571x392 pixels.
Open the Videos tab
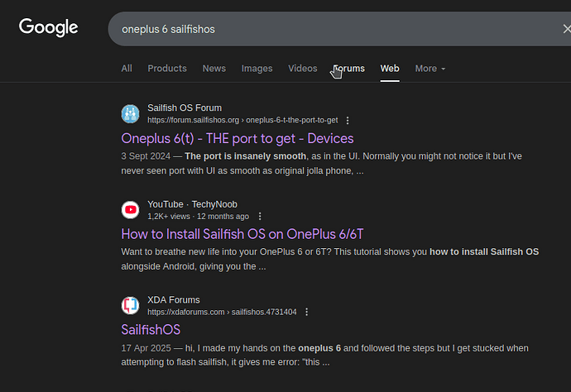click(x=303, y=69)
